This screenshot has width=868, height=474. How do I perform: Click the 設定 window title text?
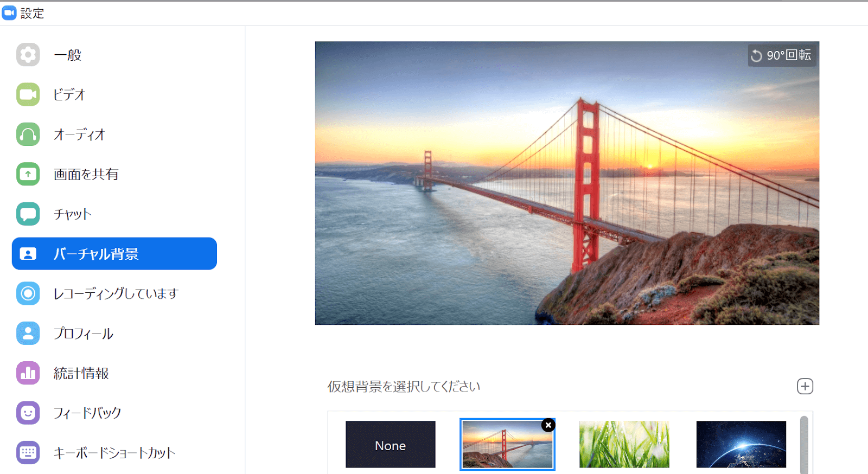pyautogui.click(x=32, y=14)
